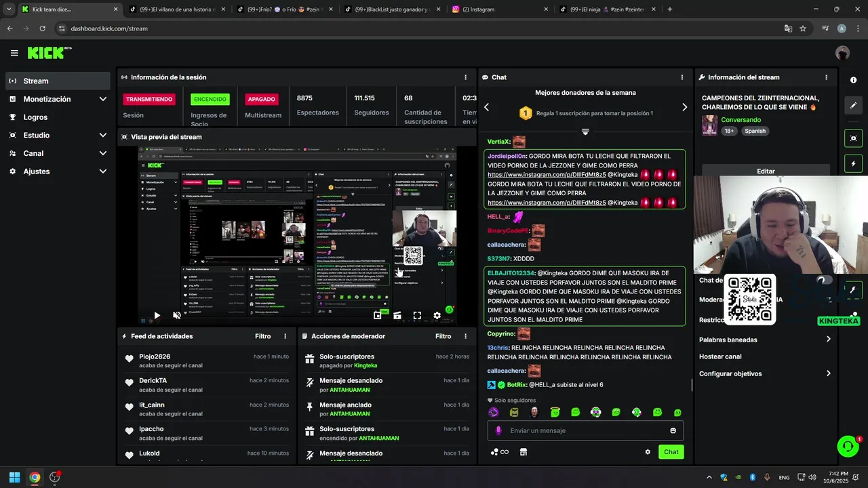Click the info icon on right rail

click(853, 80)
